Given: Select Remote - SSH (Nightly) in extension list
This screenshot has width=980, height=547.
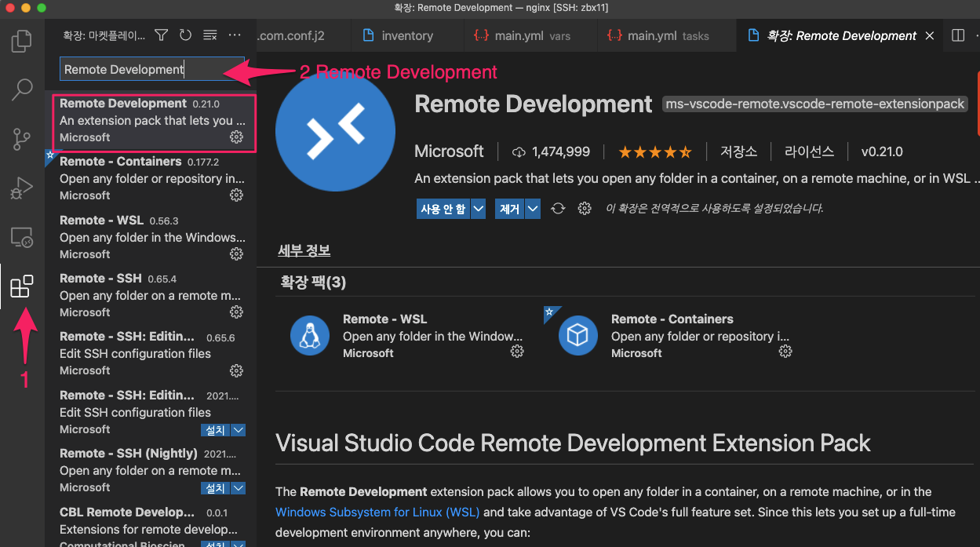Looking at the screenshot, I should (x=152, y=470).
